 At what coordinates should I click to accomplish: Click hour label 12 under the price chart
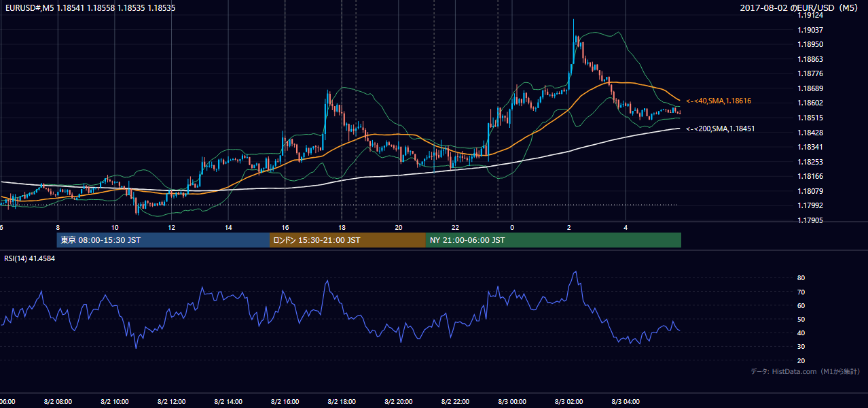pyautogui.click(x=172, y=227)
